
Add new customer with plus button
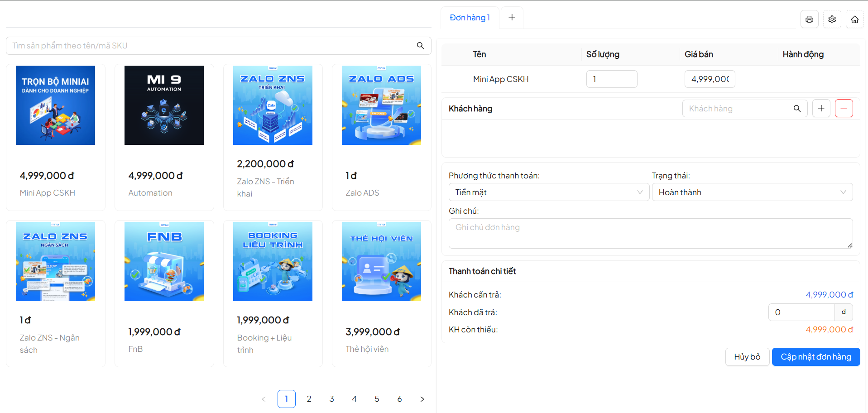(821, 109)
